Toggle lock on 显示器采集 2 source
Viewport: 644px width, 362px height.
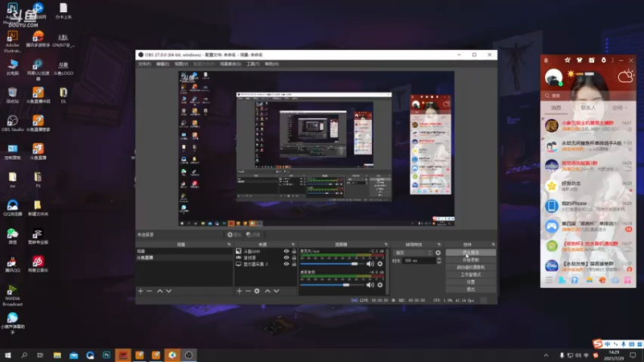pyautogui.click(x=294, y=265)
